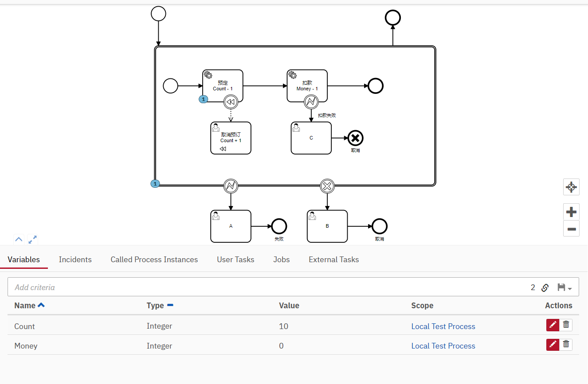The width and height of the screenshot is (588, 384).
Task: Maximize panel with diagonal arrows icon
Action: coord(32,239)
